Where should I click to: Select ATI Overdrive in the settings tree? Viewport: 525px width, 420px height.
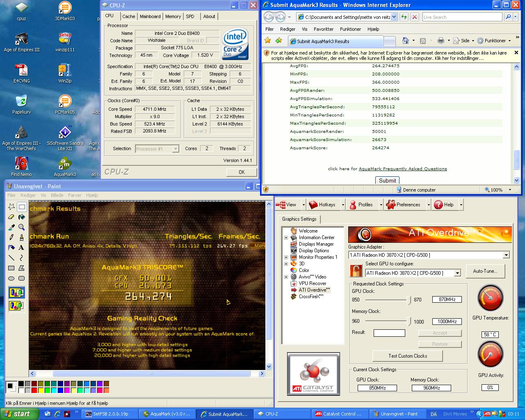pyautogui.click(x=314, y=290)
